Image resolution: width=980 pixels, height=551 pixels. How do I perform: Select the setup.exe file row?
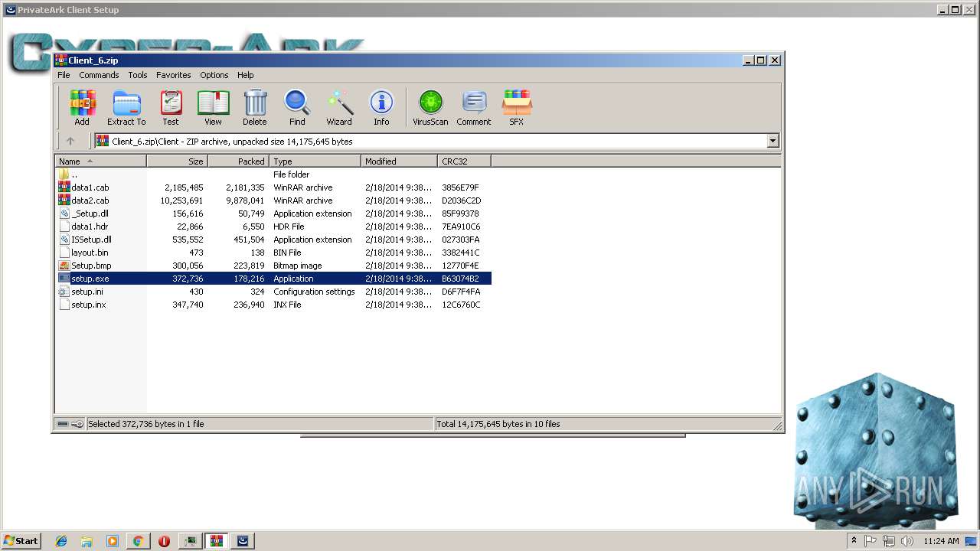pos(273,278)
